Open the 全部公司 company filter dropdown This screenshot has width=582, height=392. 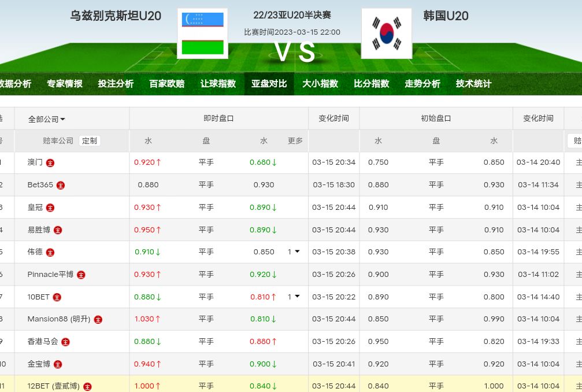47,119
